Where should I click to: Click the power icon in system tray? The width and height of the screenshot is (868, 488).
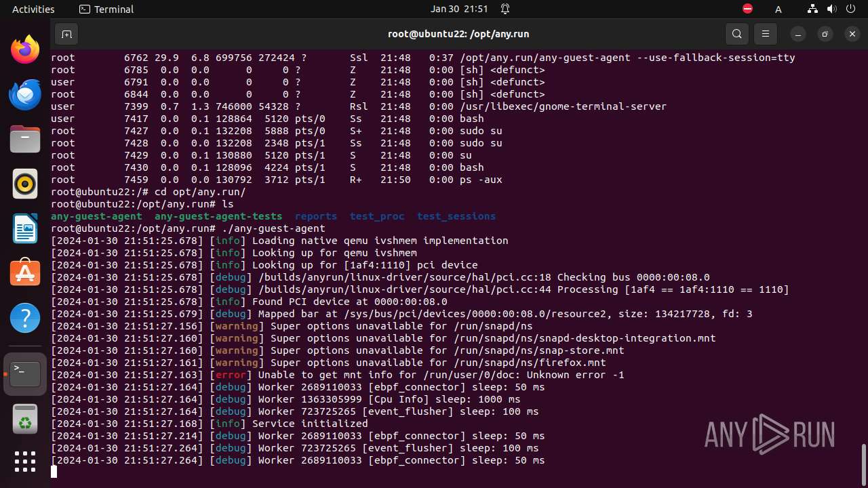[x=850, y=9]
